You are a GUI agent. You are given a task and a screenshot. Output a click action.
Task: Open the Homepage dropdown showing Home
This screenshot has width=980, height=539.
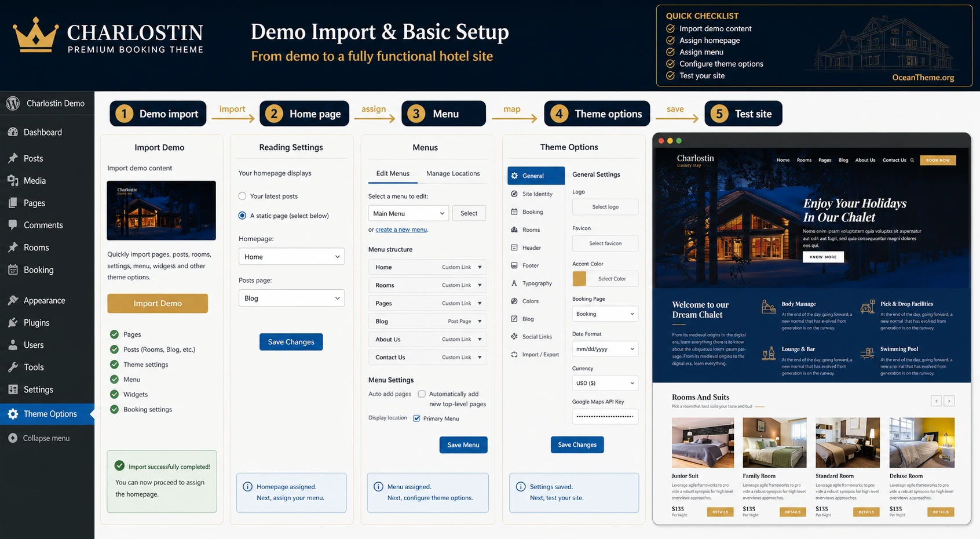click(x=291, y=257)
